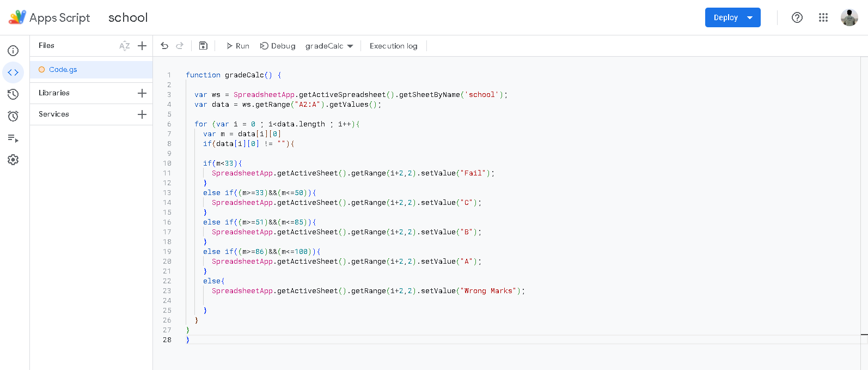Open the Google account avatar
Screen dimensions: 868x370
[849, 17]
